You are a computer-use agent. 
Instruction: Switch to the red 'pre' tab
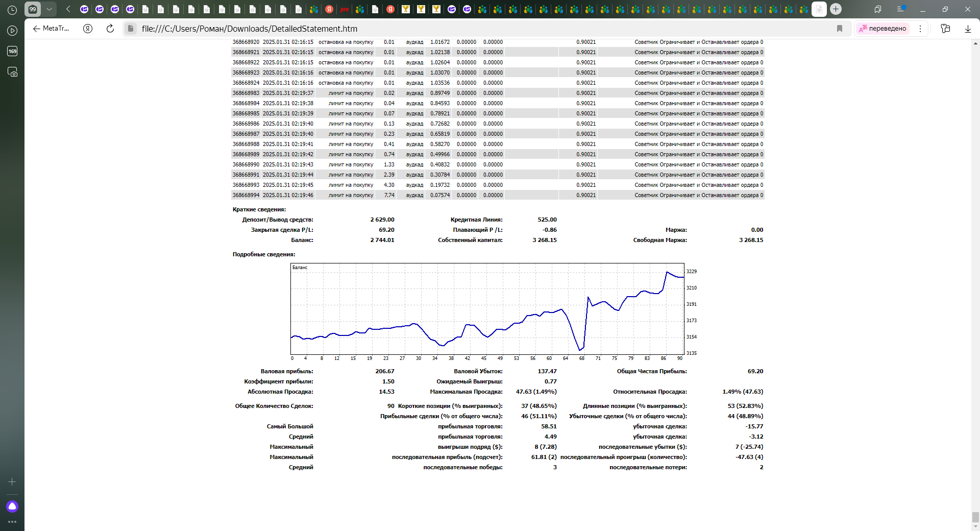pyautogui.click(x=345, y=9)
